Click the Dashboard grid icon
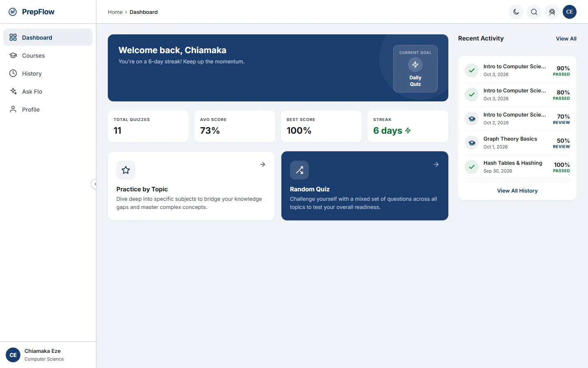 [13, 37]
